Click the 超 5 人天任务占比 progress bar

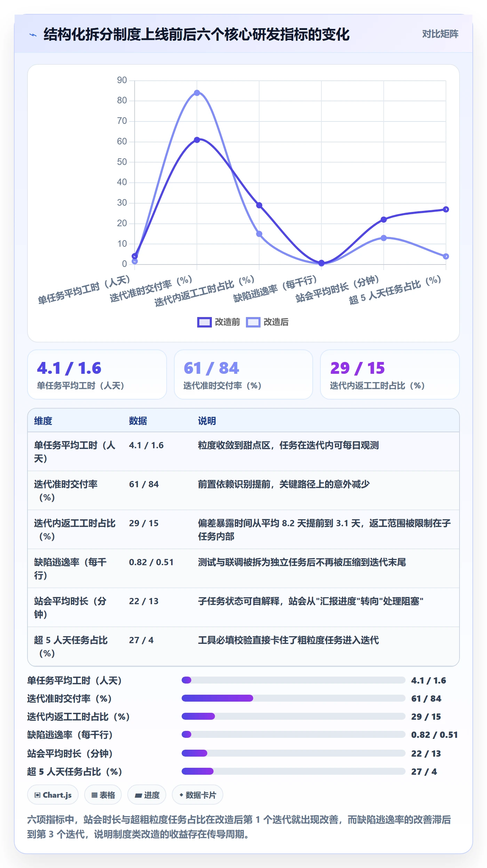294,771
